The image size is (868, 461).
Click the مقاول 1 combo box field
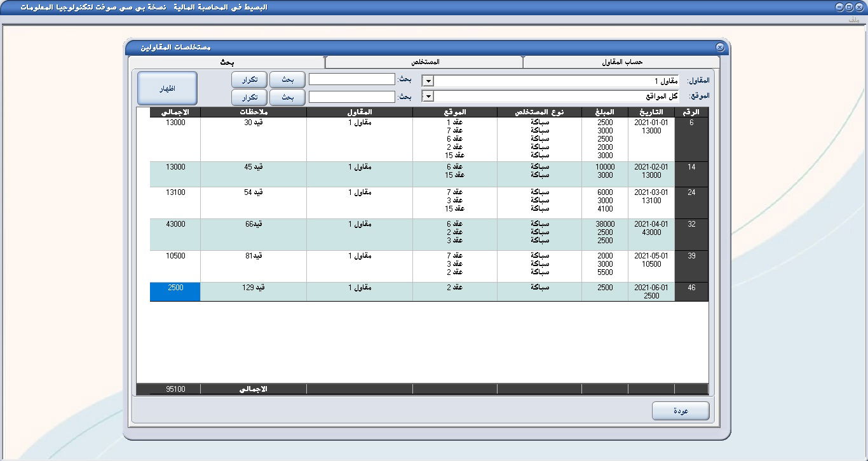click(x=556, y=81)
